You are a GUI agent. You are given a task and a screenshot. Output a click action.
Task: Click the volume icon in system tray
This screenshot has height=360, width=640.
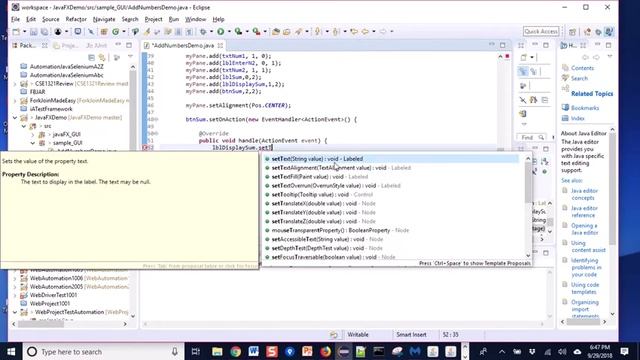[x=562, y=351]
